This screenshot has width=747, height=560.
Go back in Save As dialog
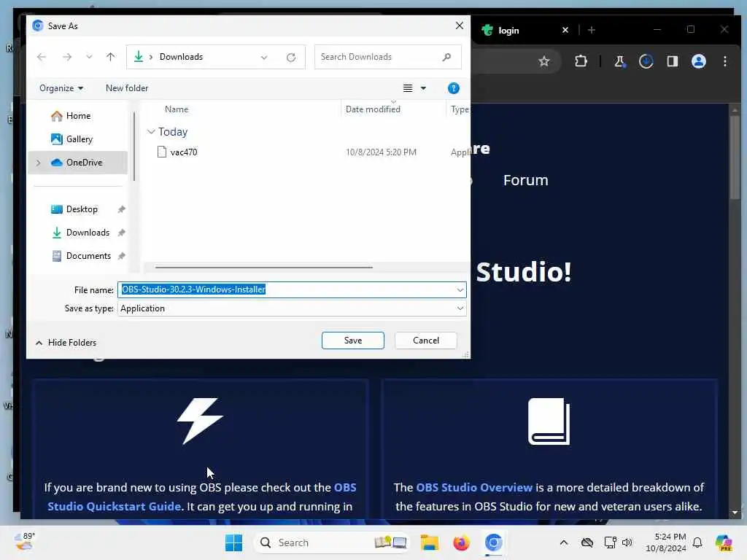(42, 57)
